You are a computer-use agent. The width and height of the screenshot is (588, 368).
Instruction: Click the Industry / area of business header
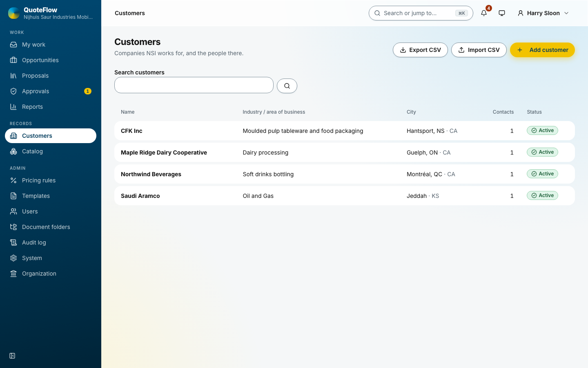(x=274, y=112)
